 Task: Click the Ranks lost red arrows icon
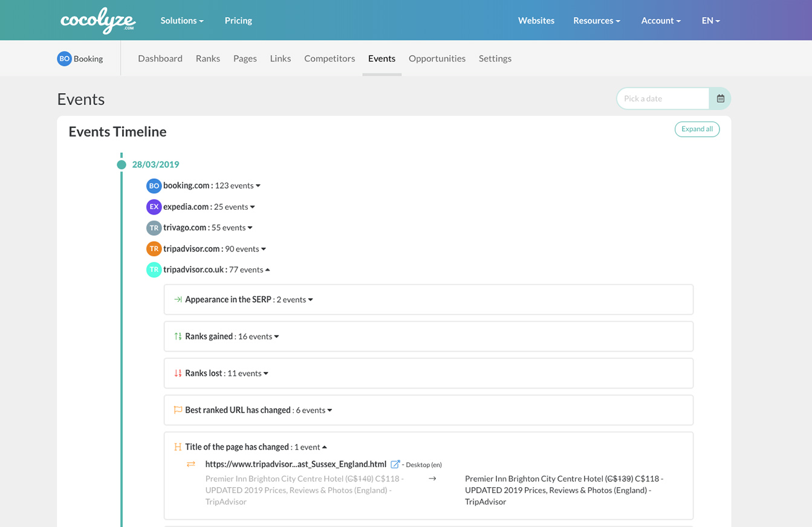pos(178,373)
